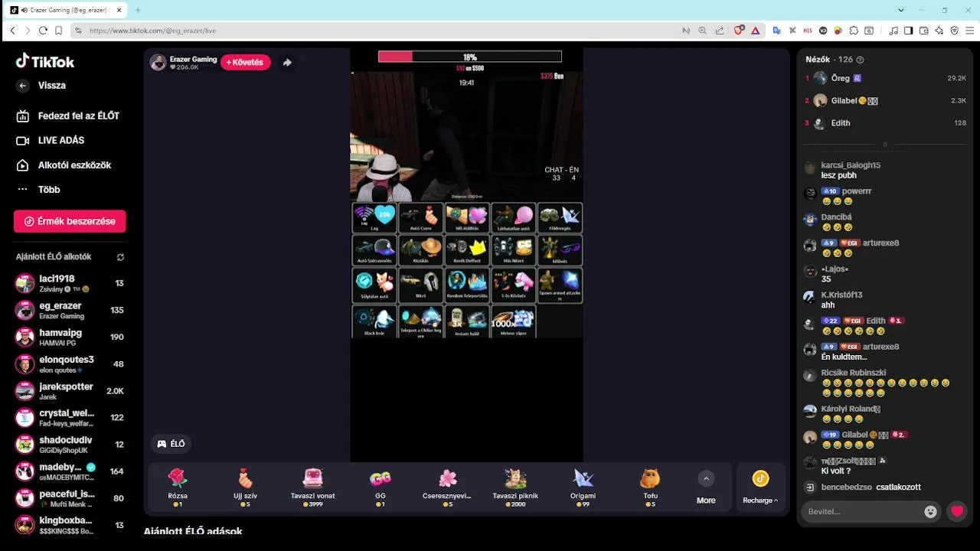The image size is (980, 551).
Task: Open the Brave wallet icon
Action: (x=923, y=31)
